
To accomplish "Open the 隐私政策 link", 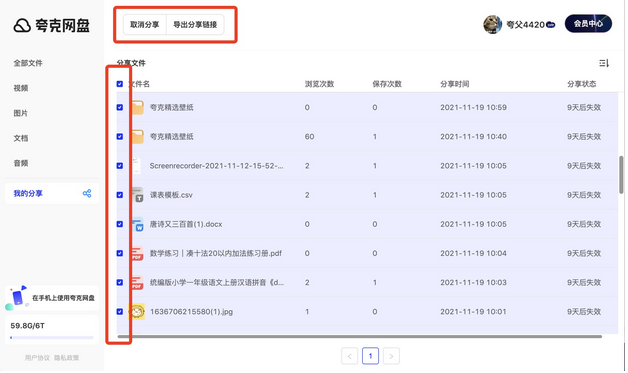I will (67, 359).
